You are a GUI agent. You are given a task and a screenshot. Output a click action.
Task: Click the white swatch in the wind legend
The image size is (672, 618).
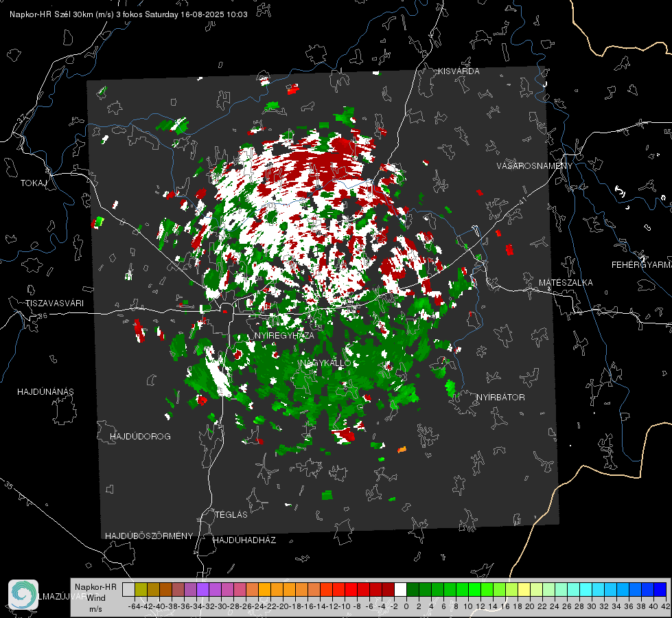tap(400, 589)
